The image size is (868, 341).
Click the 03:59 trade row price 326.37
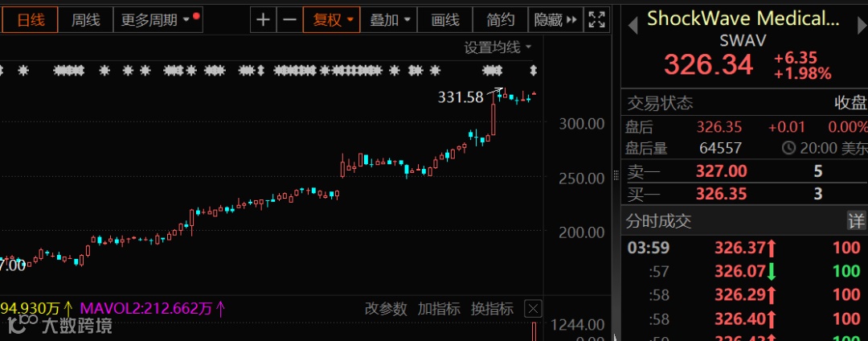tap(741, 248)
